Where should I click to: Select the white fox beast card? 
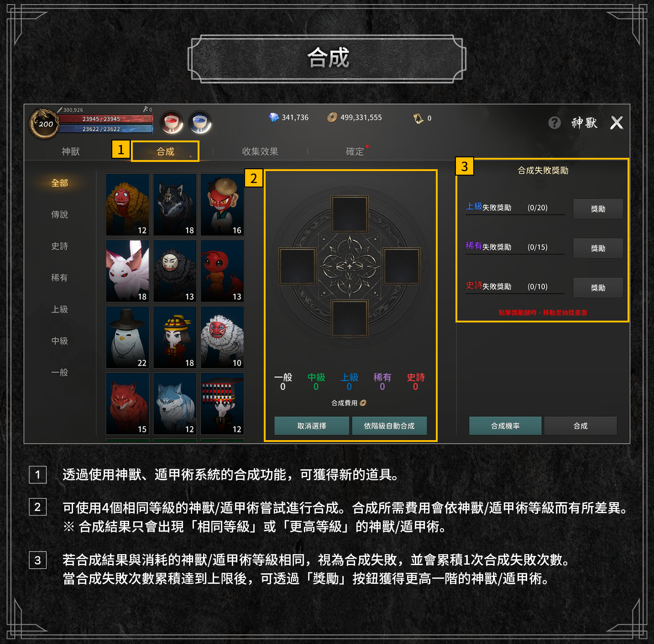pos(128,271)
